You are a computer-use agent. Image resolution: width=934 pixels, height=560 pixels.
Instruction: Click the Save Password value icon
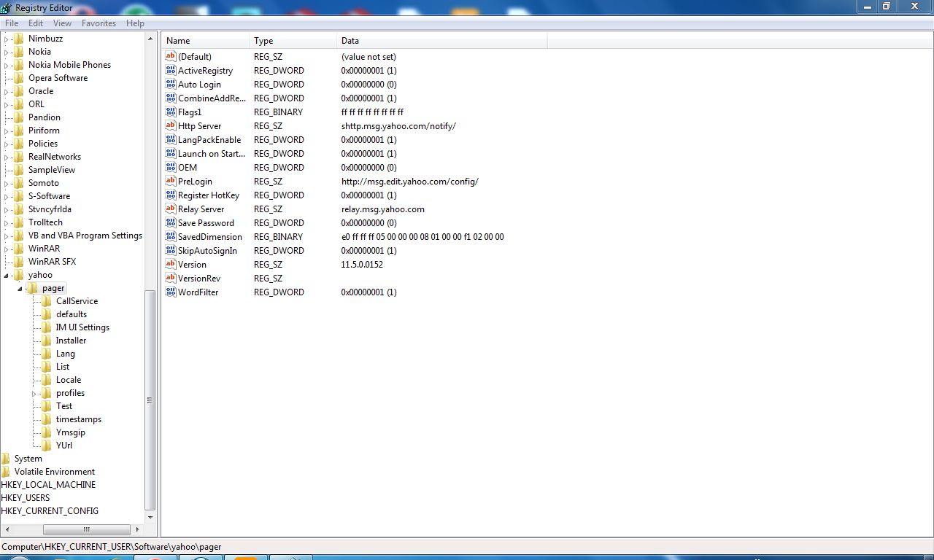pyautogui.click(x=171, y=223)
